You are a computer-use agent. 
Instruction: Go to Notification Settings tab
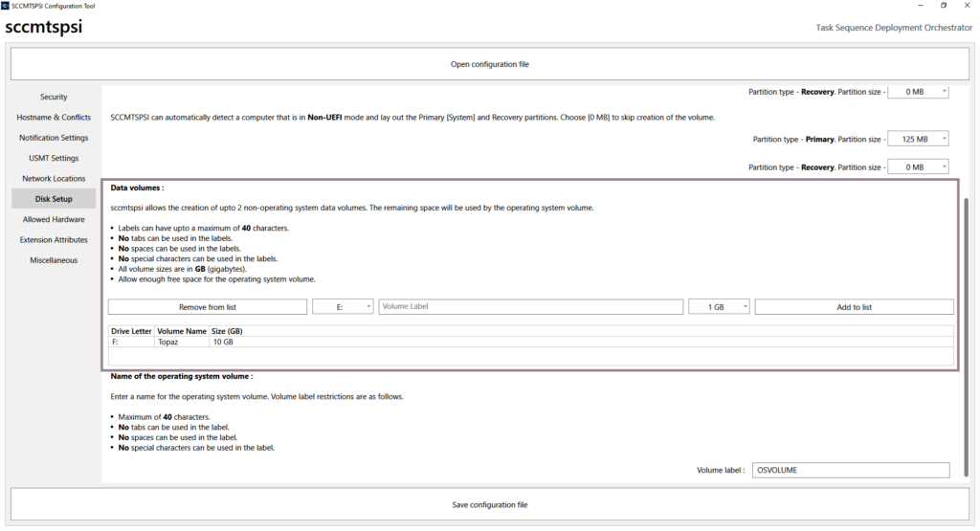(x=54, y=138)
